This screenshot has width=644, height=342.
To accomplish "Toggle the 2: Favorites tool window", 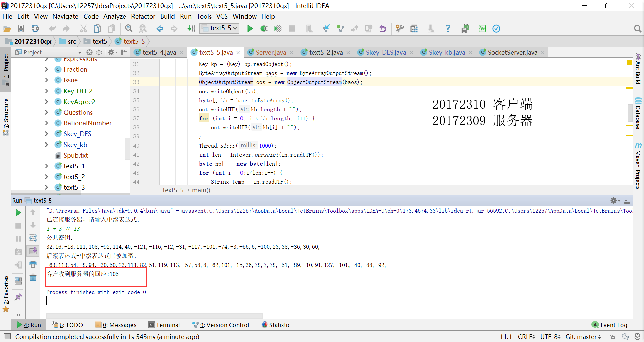I will [6, 294].
